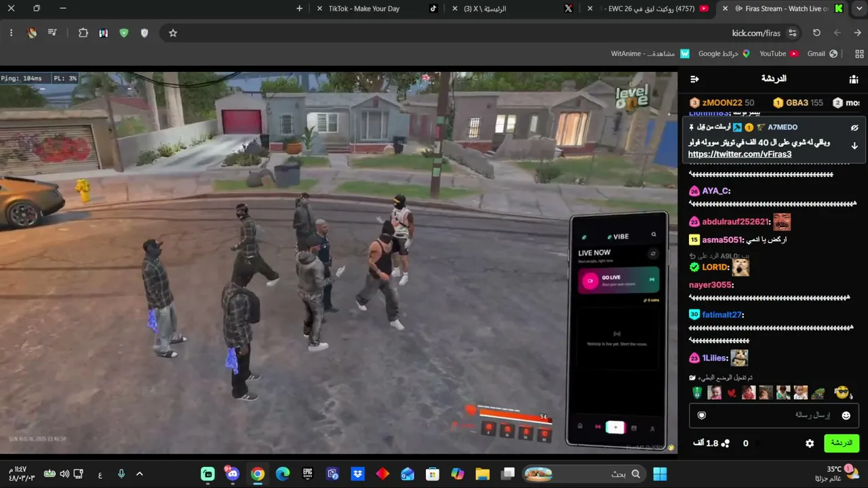Close the Firas Stream tab
The width and height of the screenshot is (868, 488).
click(726, 9)
